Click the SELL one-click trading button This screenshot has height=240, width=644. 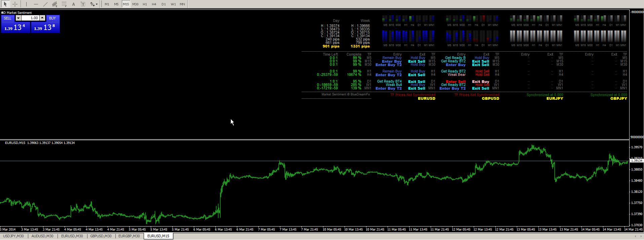click(x=8, y=18)
